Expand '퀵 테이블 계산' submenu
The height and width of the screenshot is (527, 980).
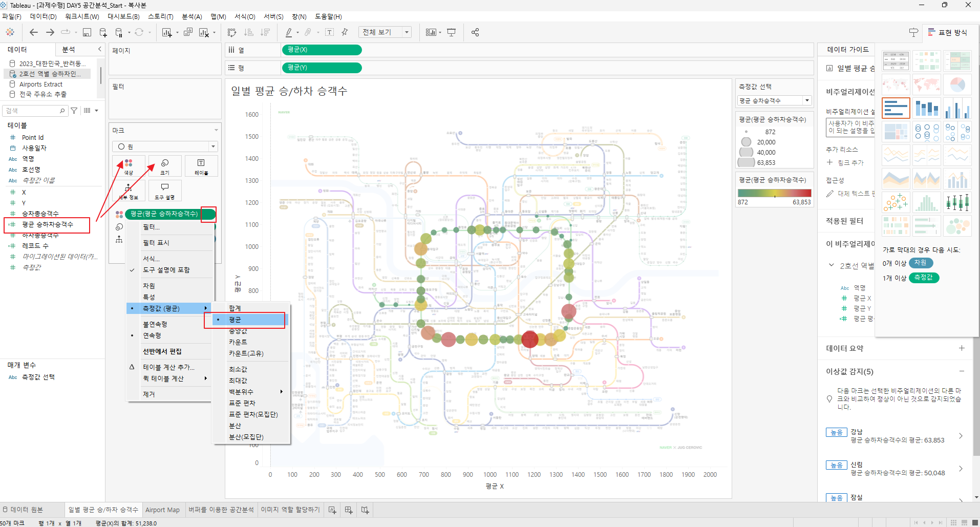pos(169,378)
